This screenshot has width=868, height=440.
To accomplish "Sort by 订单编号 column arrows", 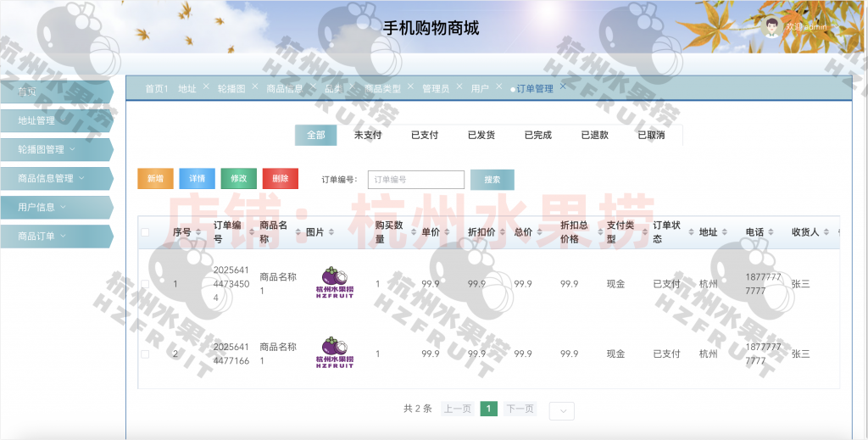I will pyautogui.click(x=251, y=232).
